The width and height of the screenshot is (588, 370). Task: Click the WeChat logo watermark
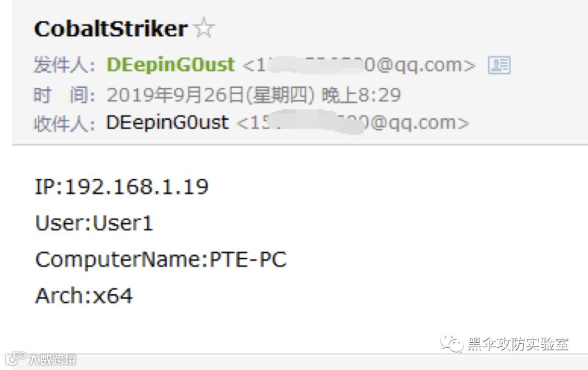[451, 344]
